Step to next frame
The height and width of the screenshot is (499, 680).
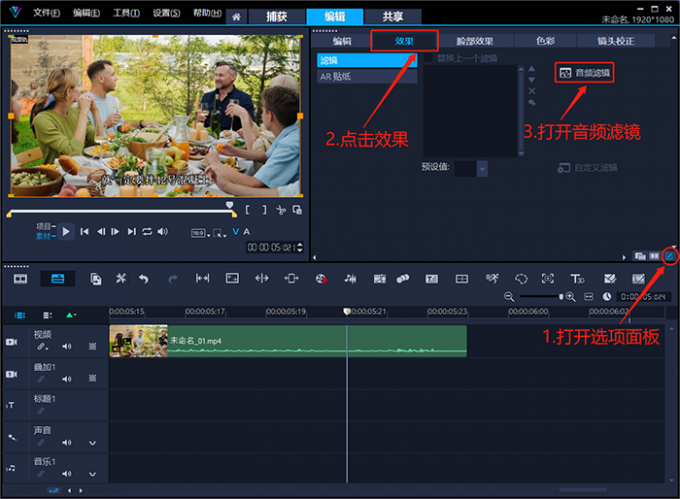click(115, 232)
